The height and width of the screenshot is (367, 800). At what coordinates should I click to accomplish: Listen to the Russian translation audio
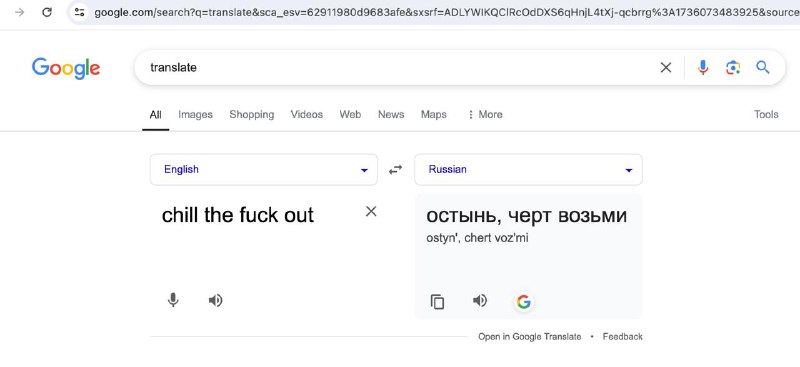480,301
